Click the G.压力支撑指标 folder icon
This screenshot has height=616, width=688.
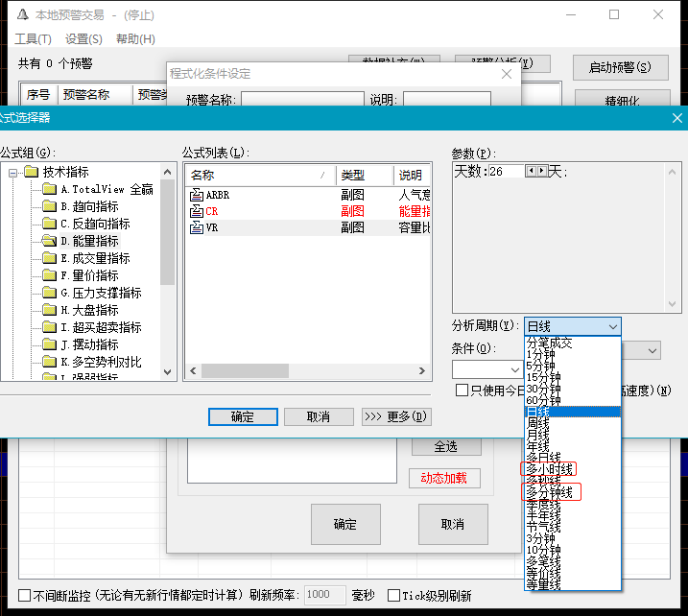[x=50, y=293]
